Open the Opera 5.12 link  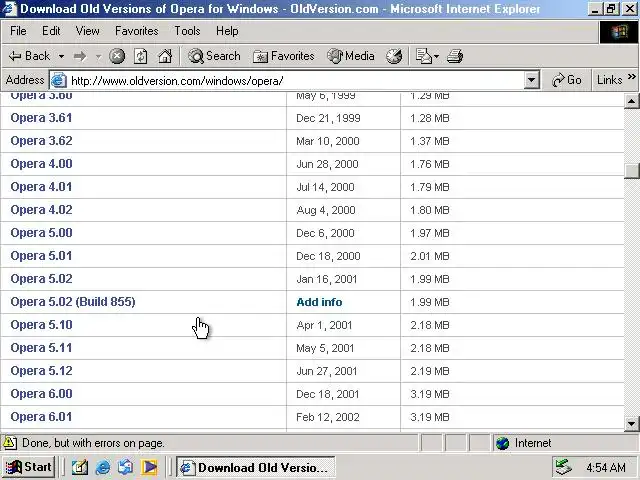click(41, 371)
